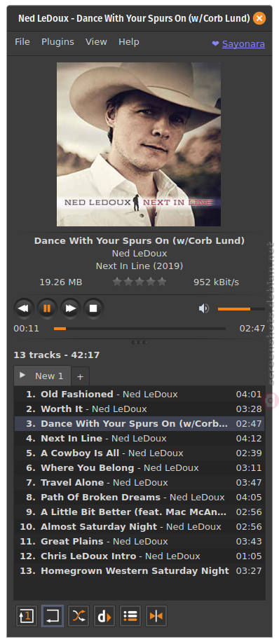Image resolution: width=279 pixels, height=644 pixels.
Task: Open the Sayonara link
Action: point(243,44)
